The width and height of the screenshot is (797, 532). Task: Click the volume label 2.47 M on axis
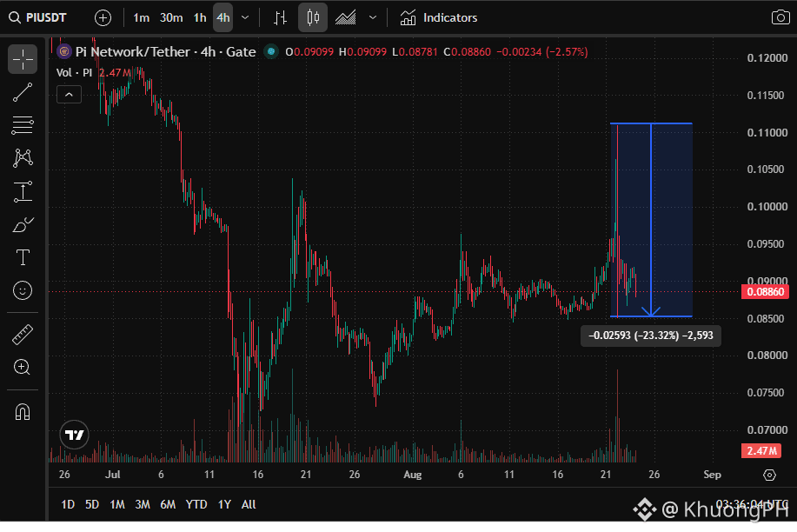(x=761, y=450)
